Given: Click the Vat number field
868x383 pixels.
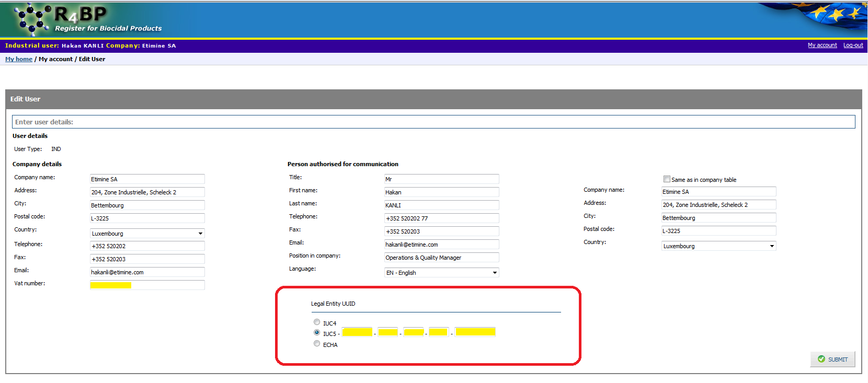Looking at the screenshot, I should (x=147, y=285).
